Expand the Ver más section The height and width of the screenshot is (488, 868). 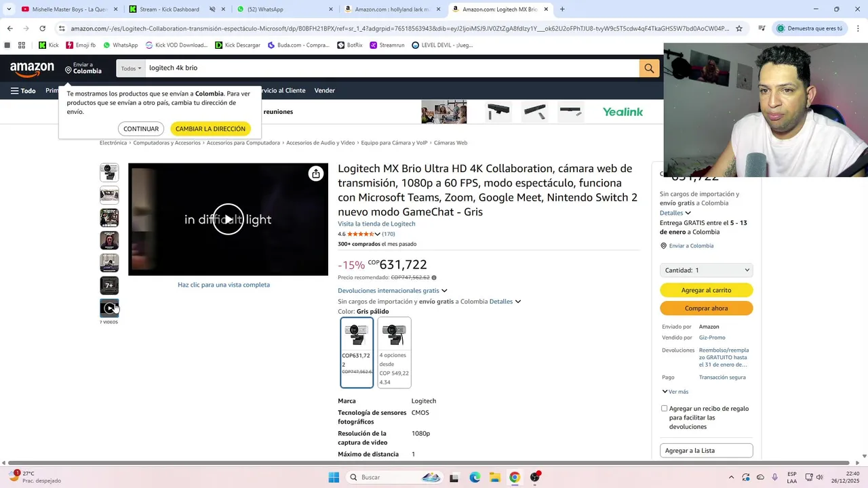pyautogui.click(x=675, y=392)
